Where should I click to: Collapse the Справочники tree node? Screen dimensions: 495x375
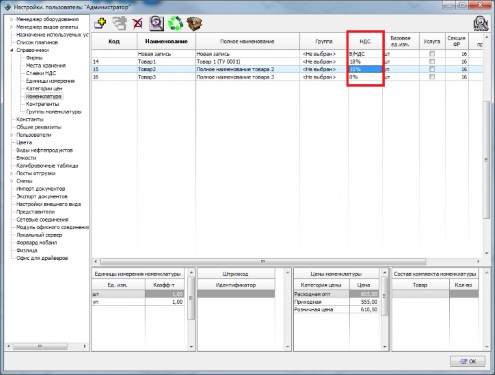coord(11,50)
